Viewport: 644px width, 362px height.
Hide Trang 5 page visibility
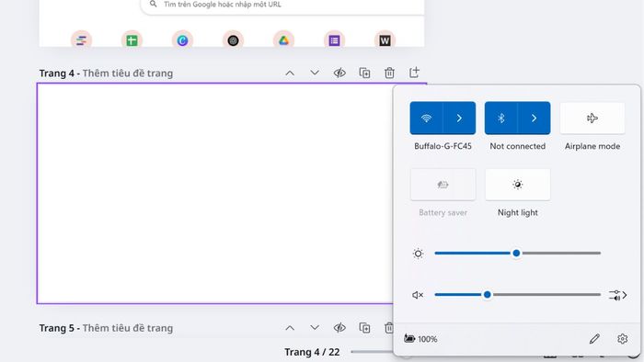339,328
